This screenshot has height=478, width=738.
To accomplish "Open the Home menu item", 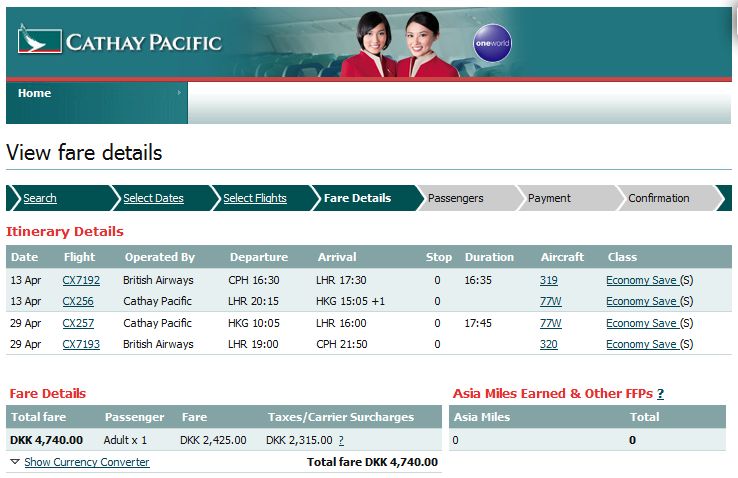I will (x=34, y=93).
